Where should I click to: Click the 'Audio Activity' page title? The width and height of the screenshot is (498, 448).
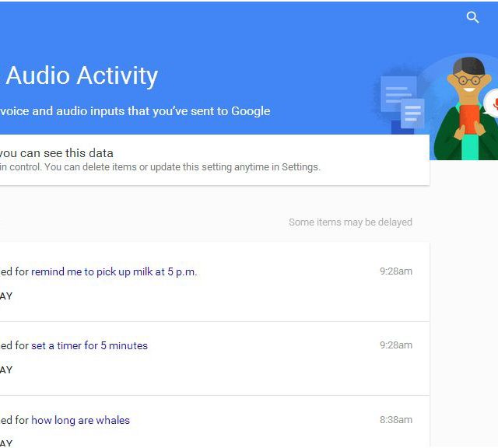pyautogui.click(x=82, y=76)
